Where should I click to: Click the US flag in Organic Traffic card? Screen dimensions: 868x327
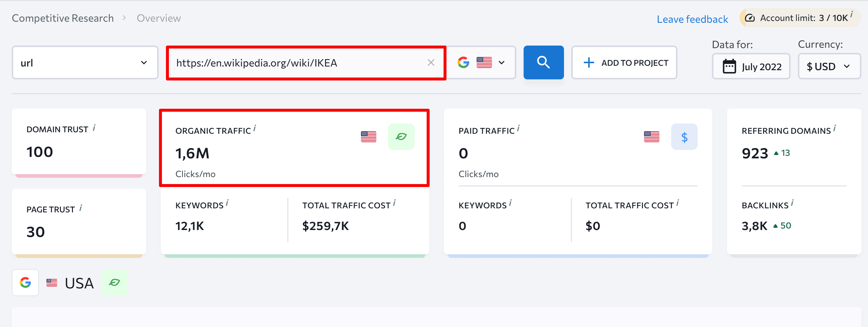click(x=369, y=137)
